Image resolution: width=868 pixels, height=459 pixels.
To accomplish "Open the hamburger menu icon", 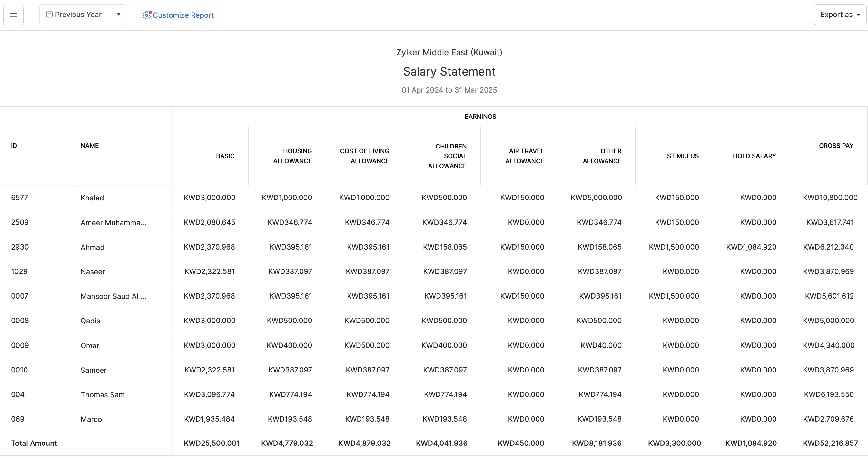I will (13, 15).
